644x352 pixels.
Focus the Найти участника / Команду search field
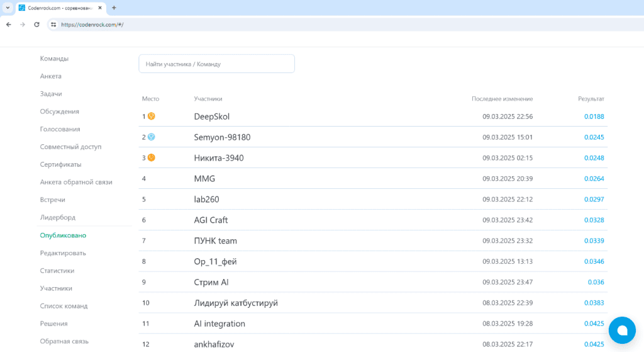[216, 64]
